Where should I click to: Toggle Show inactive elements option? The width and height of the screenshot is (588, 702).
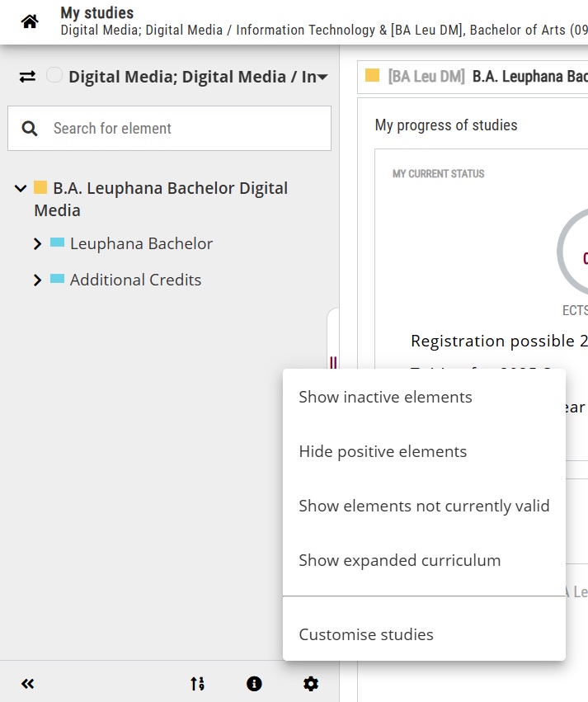point(385,397)
